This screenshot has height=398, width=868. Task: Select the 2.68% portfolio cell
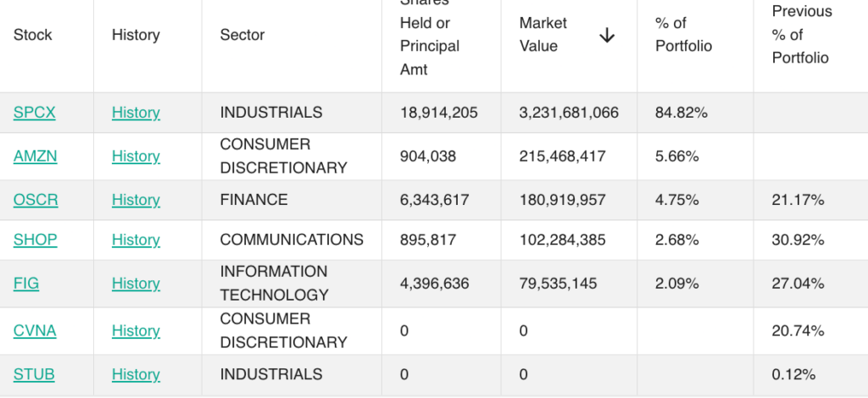(x=677, y=240)
